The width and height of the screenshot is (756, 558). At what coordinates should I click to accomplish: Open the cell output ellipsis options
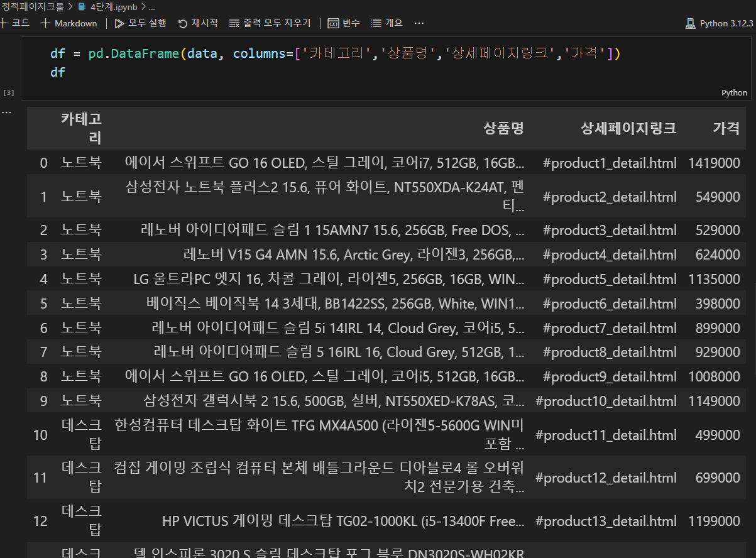(x=7, y=112)
